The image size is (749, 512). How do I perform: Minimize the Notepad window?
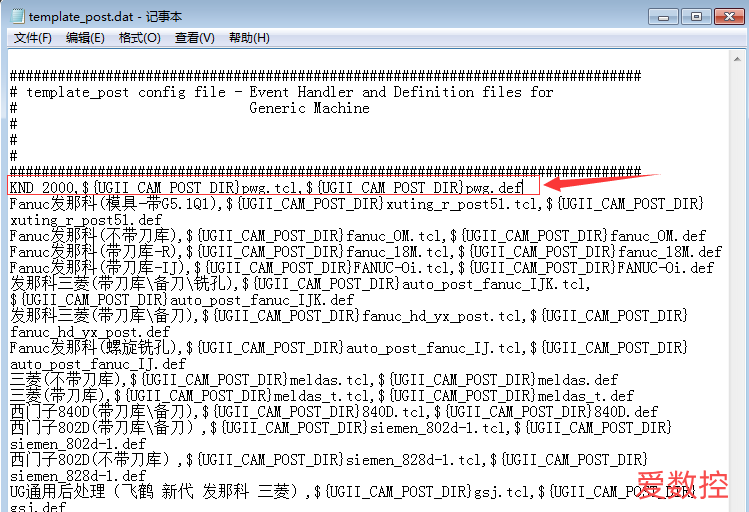(x=663, y=17)
